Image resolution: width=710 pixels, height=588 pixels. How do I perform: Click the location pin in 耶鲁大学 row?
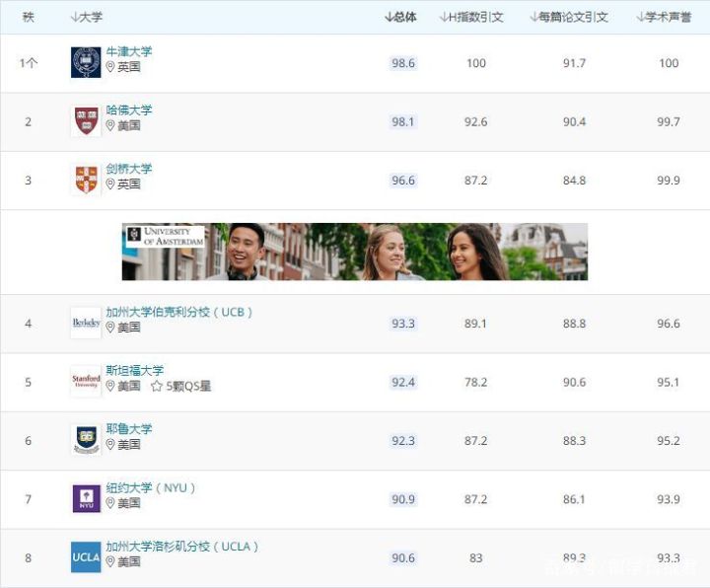pos(110,444)
